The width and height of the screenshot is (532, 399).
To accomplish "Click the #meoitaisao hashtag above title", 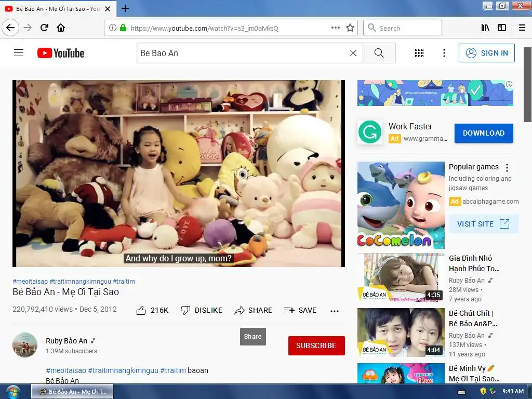I will [30, 281].
